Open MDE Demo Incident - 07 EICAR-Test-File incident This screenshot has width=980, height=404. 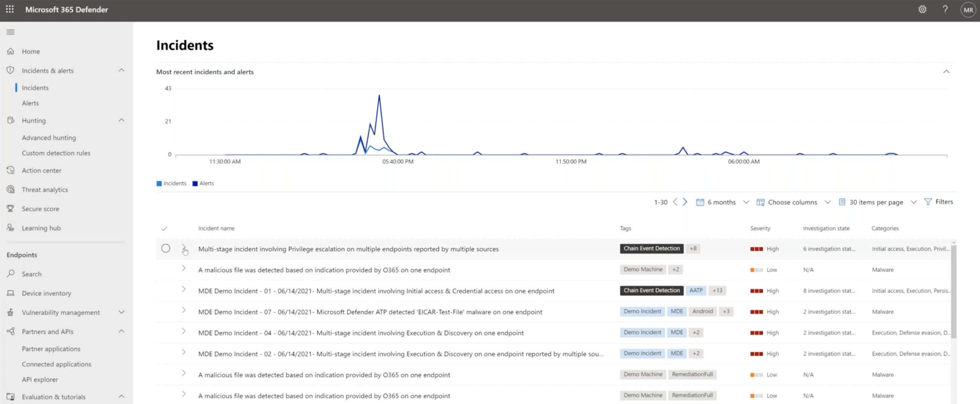click(x=370, y=311)
